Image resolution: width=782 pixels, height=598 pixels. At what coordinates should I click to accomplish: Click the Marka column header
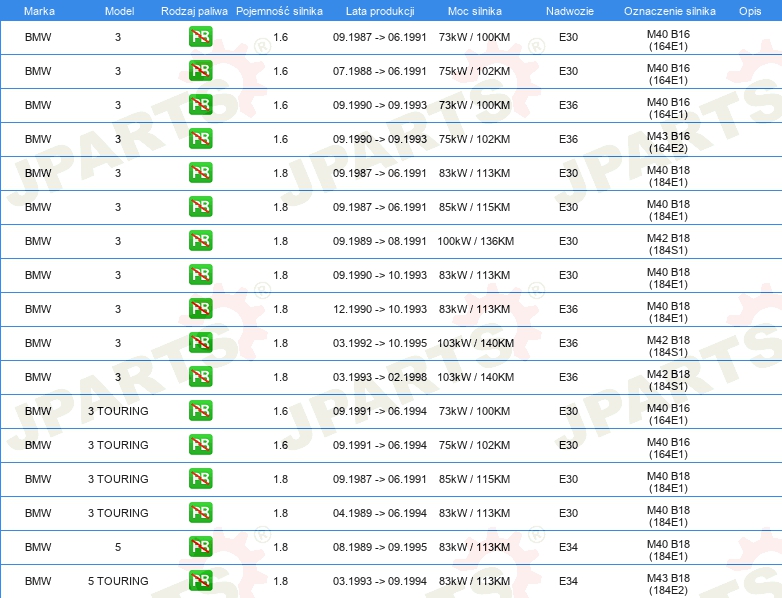[x=39, y=11]
